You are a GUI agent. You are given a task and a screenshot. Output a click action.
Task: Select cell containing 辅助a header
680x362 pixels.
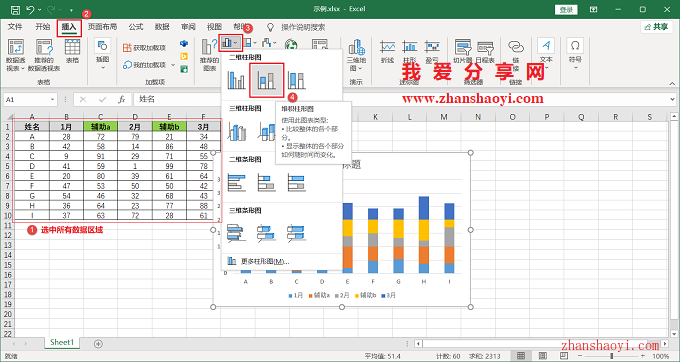101,127
